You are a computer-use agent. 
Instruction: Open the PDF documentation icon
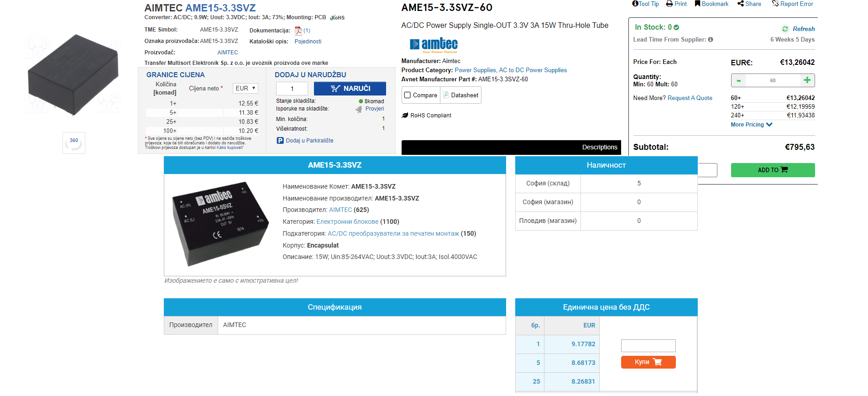point(298,31)
